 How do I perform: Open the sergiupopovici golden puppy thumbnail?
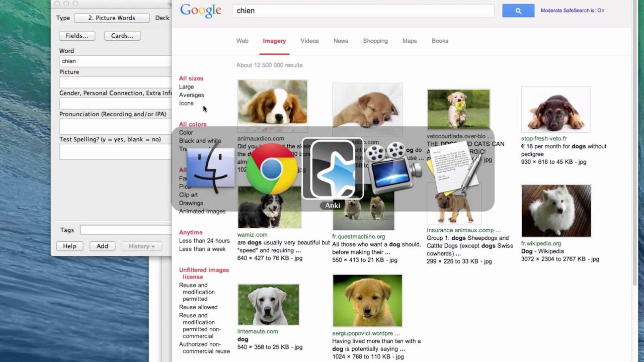point(367,301)
